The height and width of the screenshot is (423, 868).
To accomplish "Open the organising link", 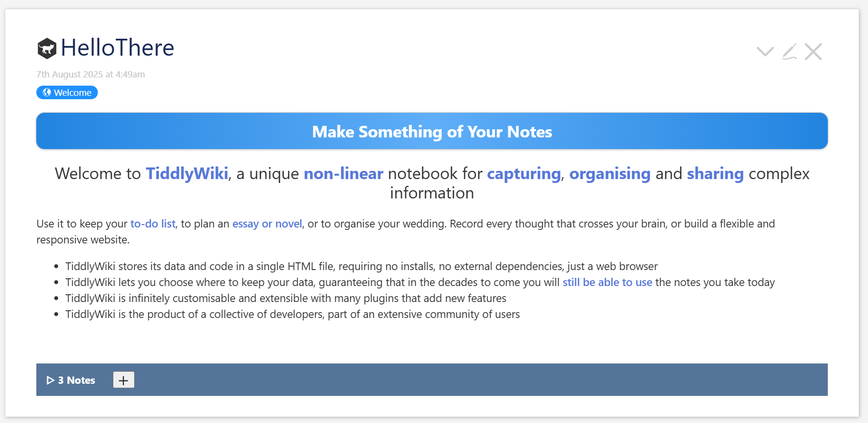I will tap(609, 173).
